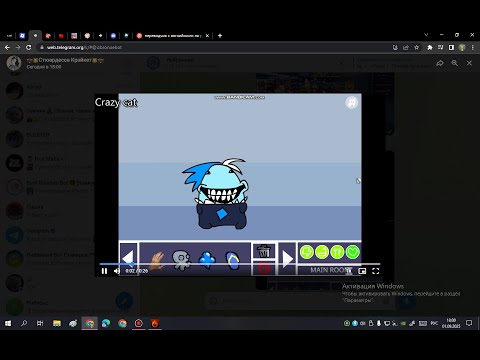Mute the video volume

pyautogui.click(x=117, y=271)
